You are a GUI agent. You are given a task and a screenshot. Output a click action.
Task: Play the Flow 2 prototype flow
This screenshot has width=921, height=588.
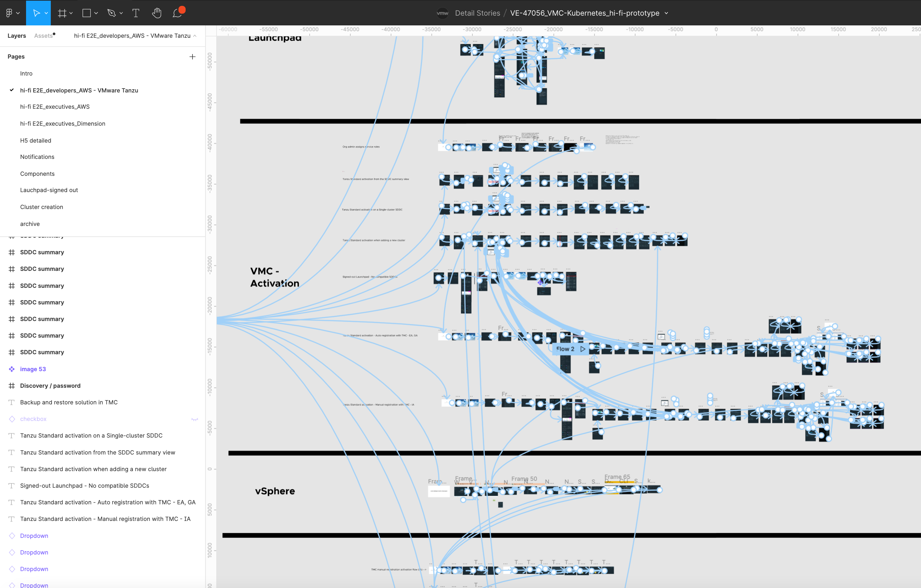583,349
